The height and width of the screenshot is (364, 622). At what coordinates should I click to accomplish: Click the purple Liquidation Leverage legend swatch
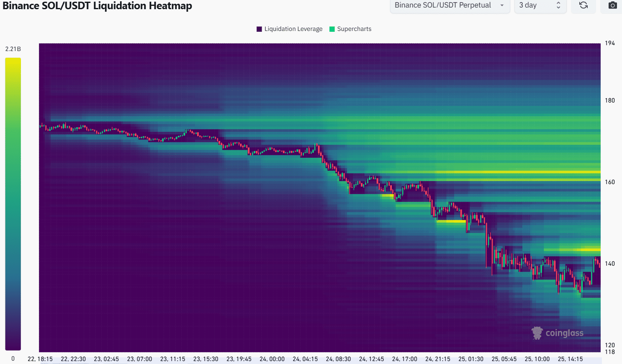point(259,29)
